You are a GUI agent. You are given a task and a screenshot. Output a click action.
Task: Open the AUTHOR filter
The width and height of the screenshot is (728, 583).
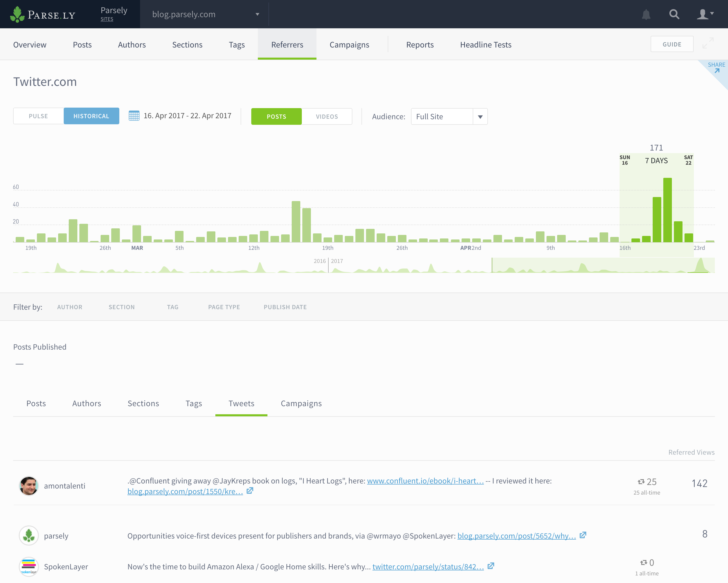[x=70, y=307]
